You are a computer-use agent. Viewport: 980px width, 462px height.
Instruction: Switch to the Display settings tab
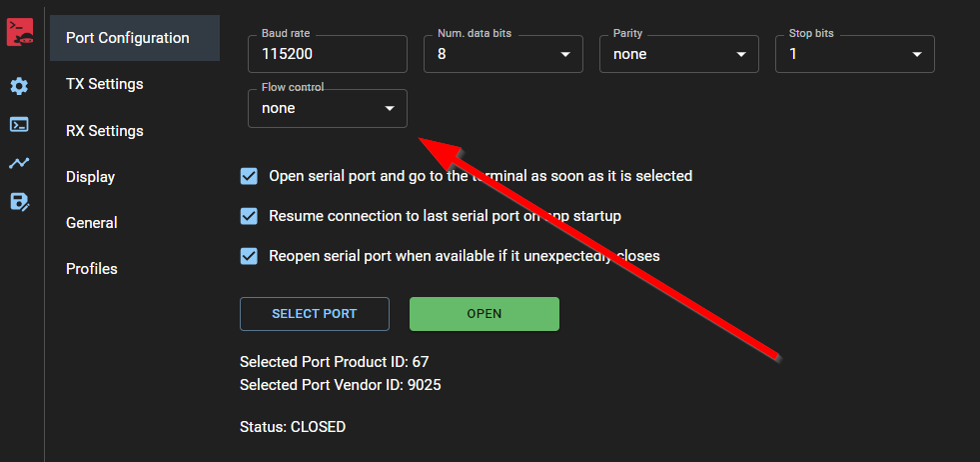tap(91, 177)
